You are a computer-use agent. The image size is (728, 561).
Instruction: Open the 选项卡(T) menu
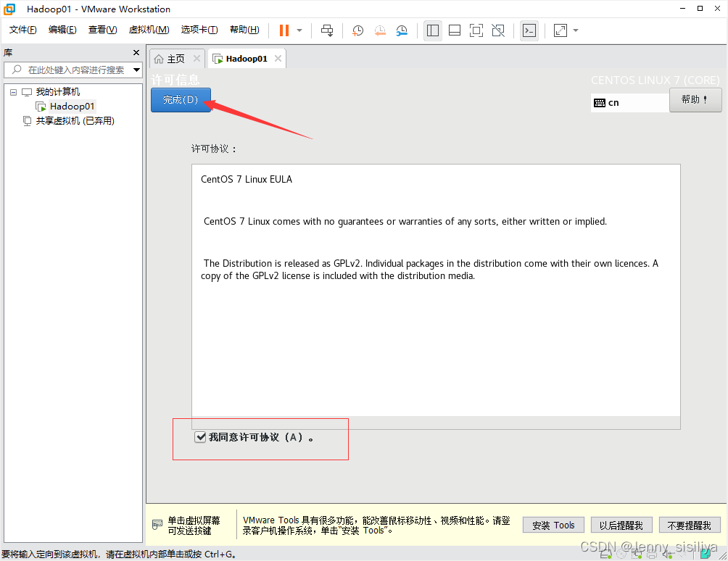199,30
